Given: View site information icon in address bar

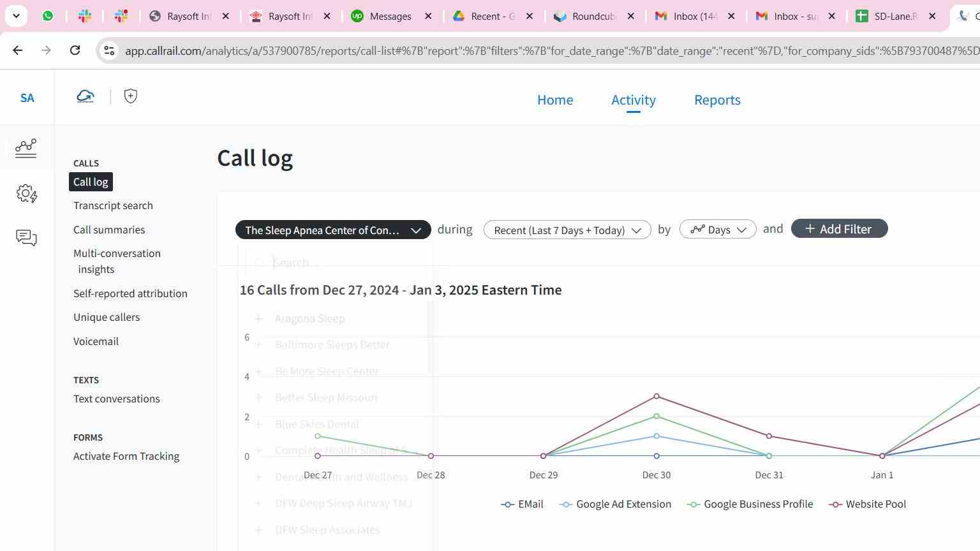Looking at the screenshot, I should click(x=109, y=50).
